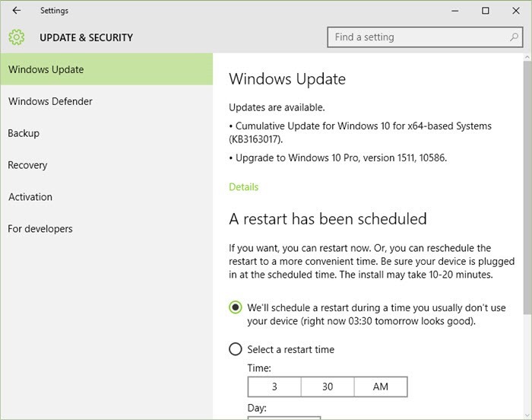Open the For developers section
Screen dimensions: 532x420
click(106, 229)
